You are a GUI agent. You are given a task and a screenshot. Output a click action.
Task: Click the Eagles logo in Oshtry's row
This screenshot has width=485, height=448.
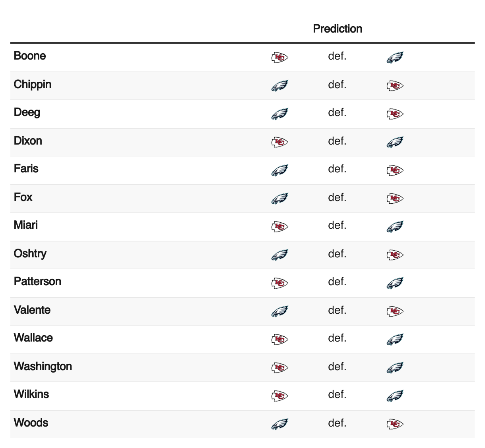pos(280,255)
